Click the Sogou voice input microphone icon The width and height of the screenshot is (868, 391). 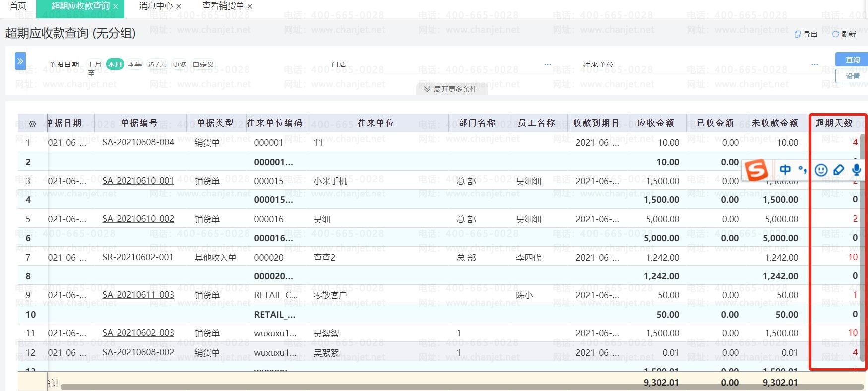pyautogui.click(x=856, y=170)
